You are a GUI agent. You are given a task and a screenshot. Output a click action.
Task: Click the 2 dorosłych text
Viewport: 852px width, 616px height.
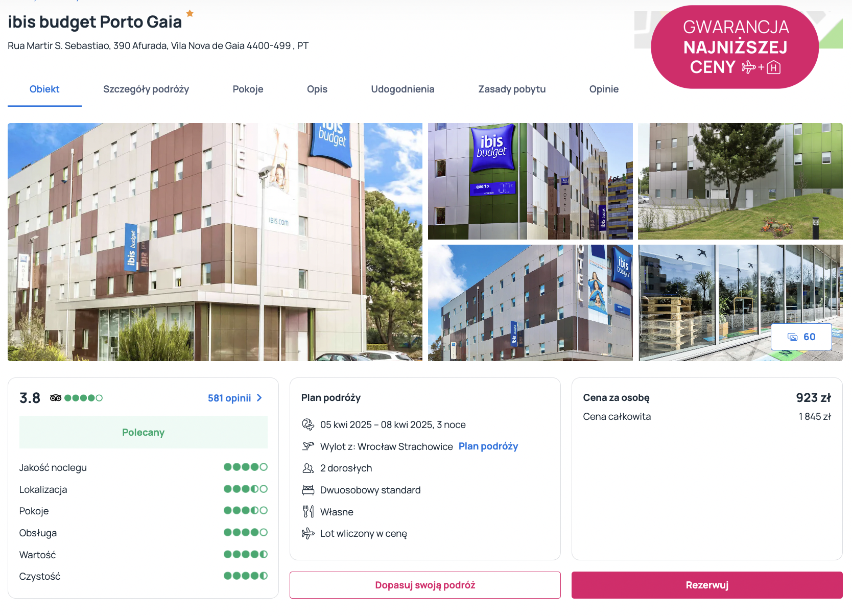click(346, 468)
